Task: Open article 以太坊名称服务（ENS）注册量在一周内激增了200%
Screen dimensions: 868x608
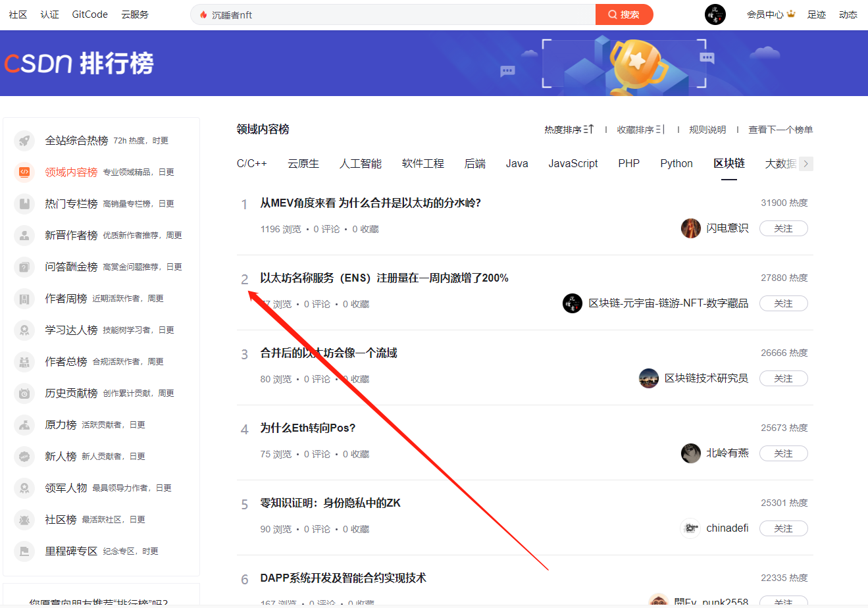Action: pos(384,278)
